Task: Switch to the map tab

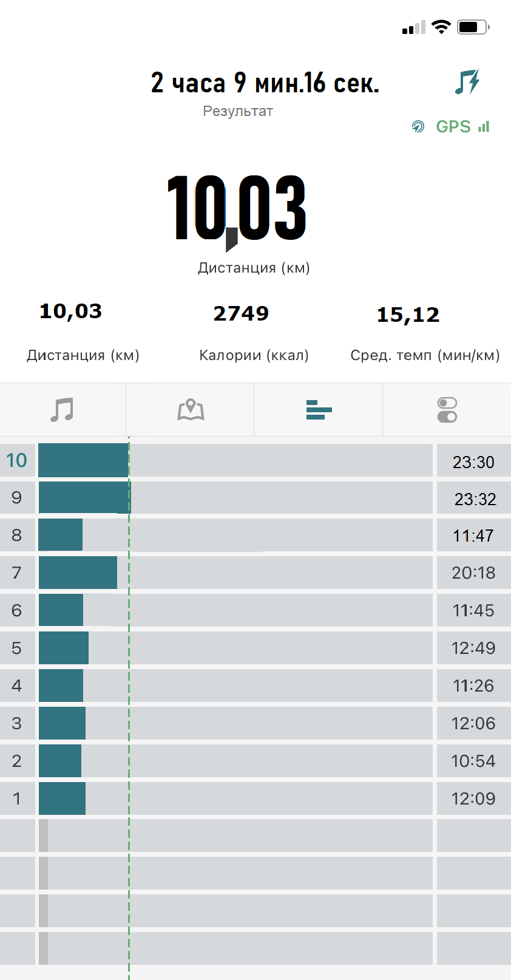Action: click(x=191, y=410)
